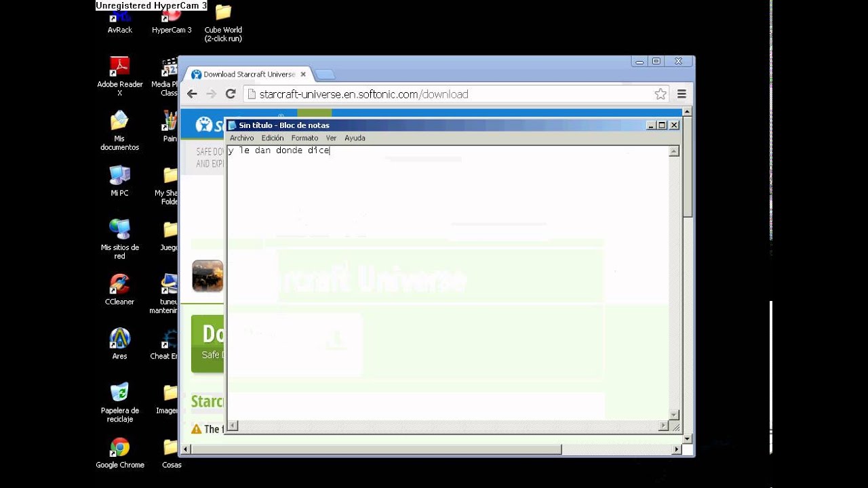This screenshot has height=488, width=868.
Task: Open Mi PC desktop icon
Action: (x=120, y=180)
